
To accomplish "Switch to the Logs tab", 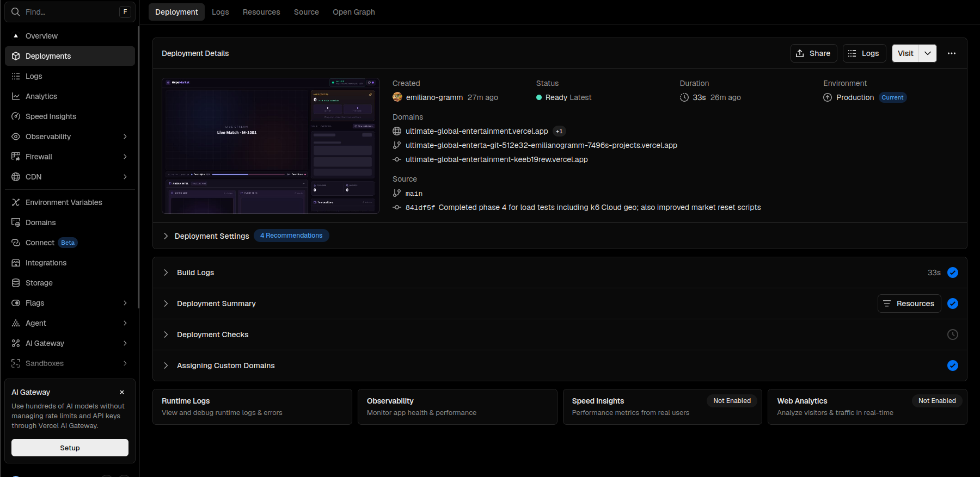I will click(220, 12).
